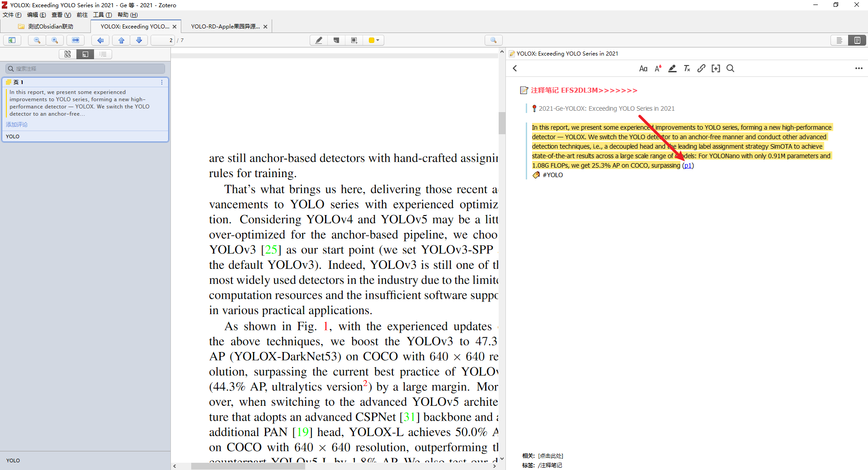
Task: Show the item pane panel button
Action: [840, 40]
